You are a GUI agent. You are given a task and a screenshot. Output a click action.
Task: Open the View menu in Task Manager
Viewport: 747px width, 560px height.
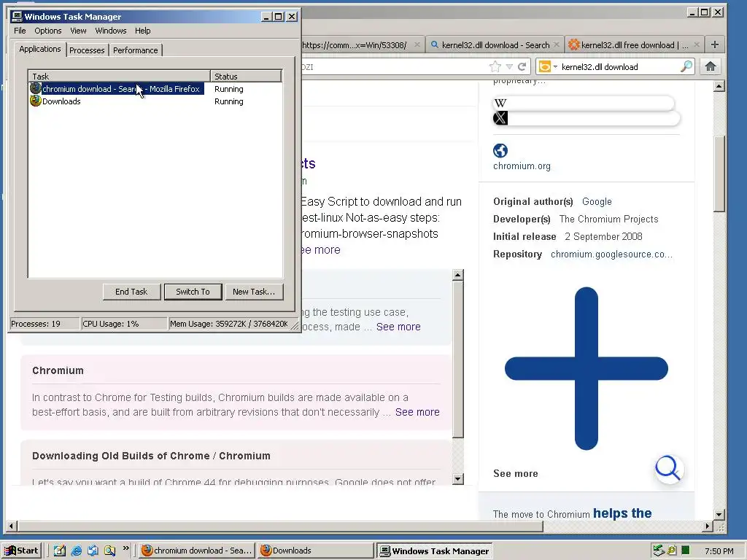(x=78, y=31)
